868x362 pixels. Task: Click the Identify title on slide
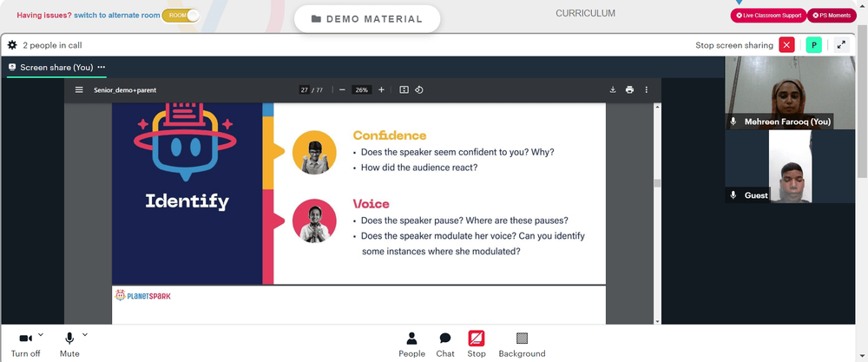187,201
